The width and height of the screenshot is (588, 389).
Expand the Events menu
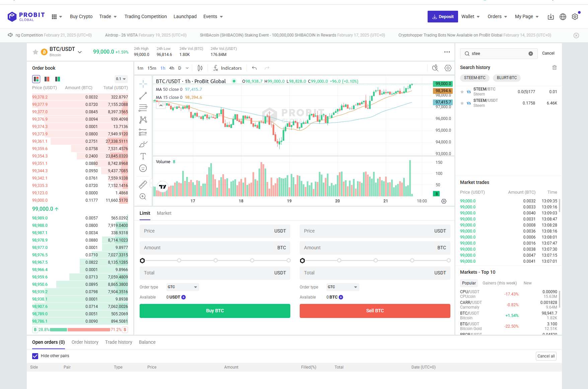pos(213,17)
